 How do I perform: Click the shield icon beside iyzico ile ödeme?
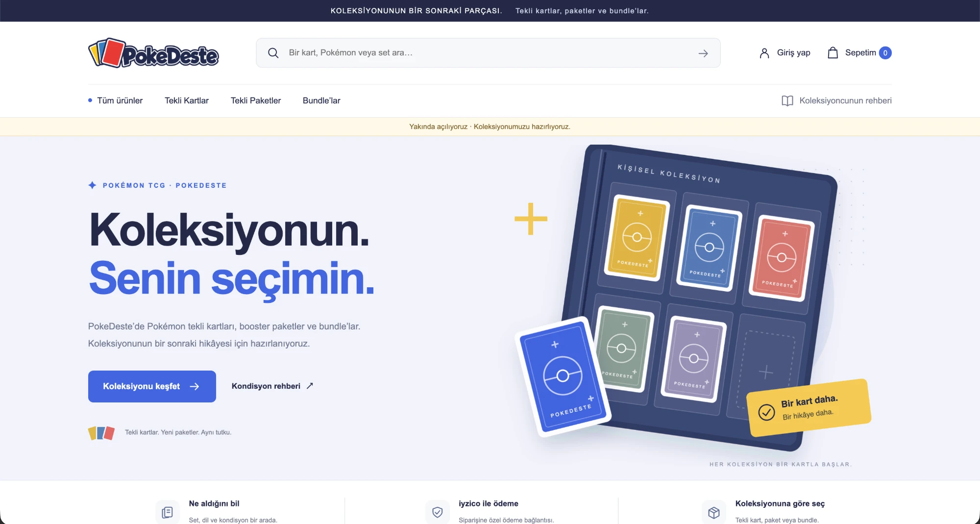[438, 512]
